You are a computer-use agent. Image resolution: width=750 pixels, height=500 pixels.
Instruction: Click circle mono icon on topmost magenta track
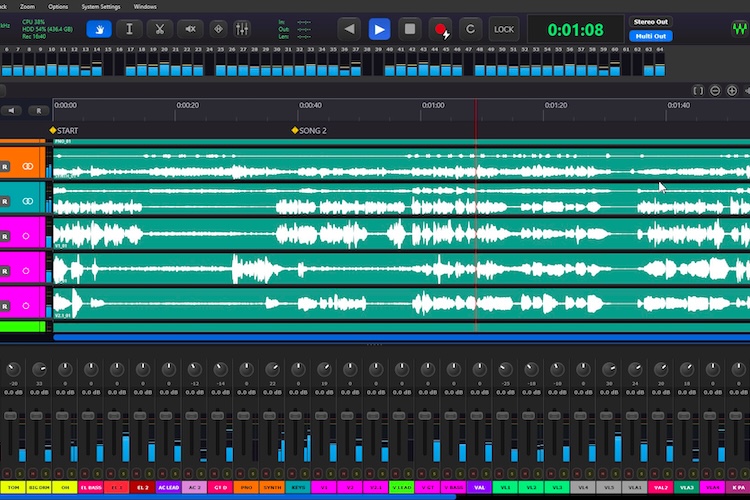pos(26,236)
